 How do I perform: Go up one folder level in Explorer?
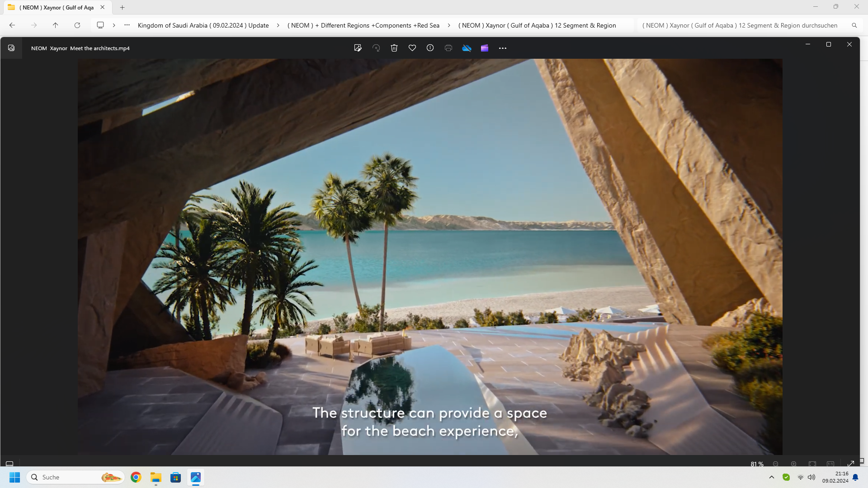(56, 25)
